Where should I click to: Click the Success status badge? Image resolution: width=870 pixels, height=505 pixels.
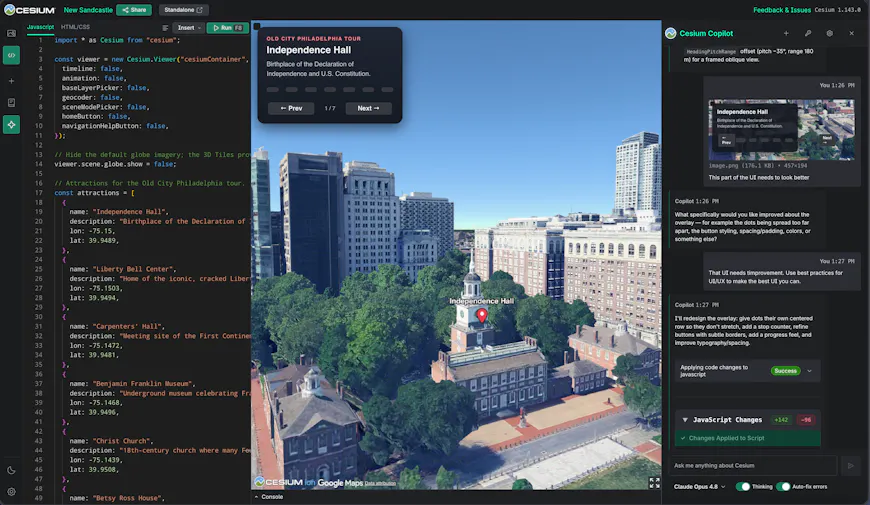(x=785, y=371)
